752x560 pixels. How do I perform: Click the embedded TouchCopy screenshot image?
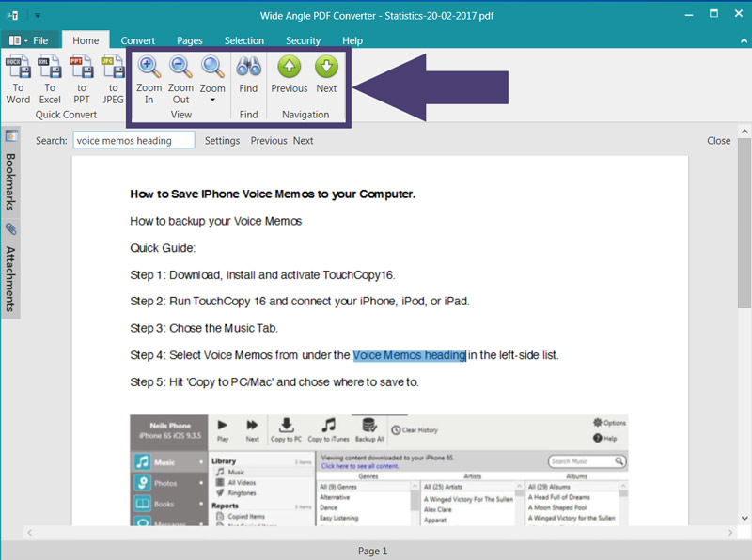point(379,470)
